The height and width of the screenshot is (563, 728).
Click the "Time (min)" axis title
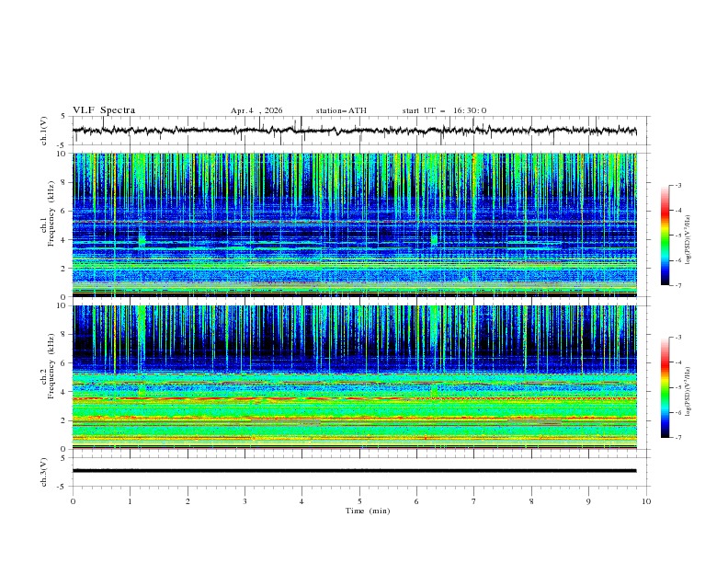(368, 511)
